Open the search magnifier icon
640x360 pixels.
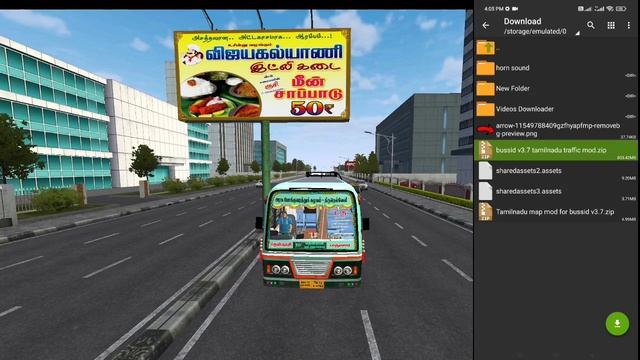591,25
